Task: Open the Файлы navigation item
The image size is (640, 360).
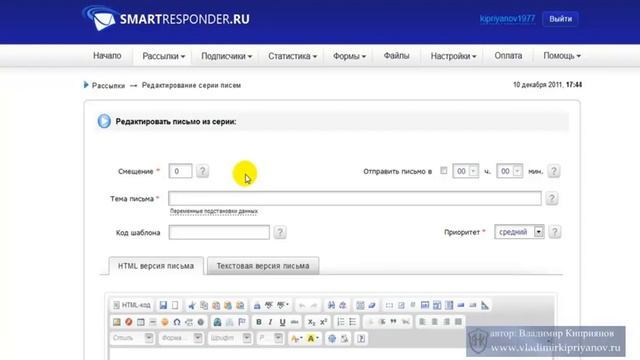Action: pos(396,56)
